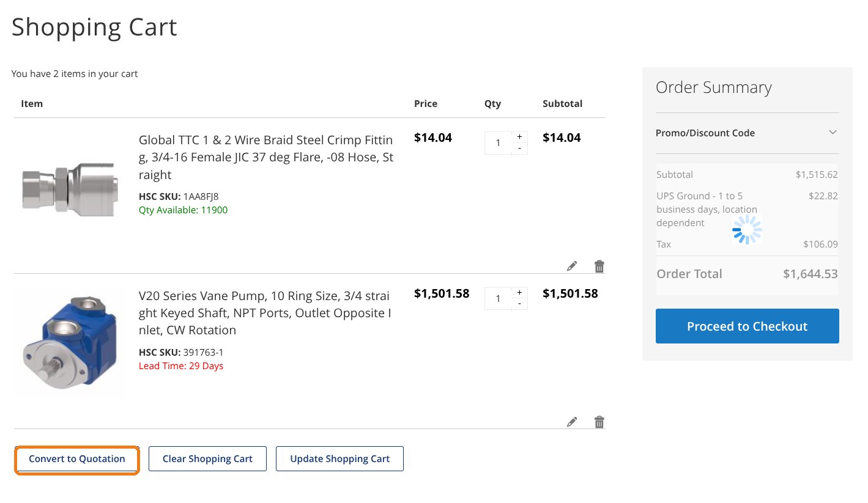Proceed to Checkout

point(747,326)
